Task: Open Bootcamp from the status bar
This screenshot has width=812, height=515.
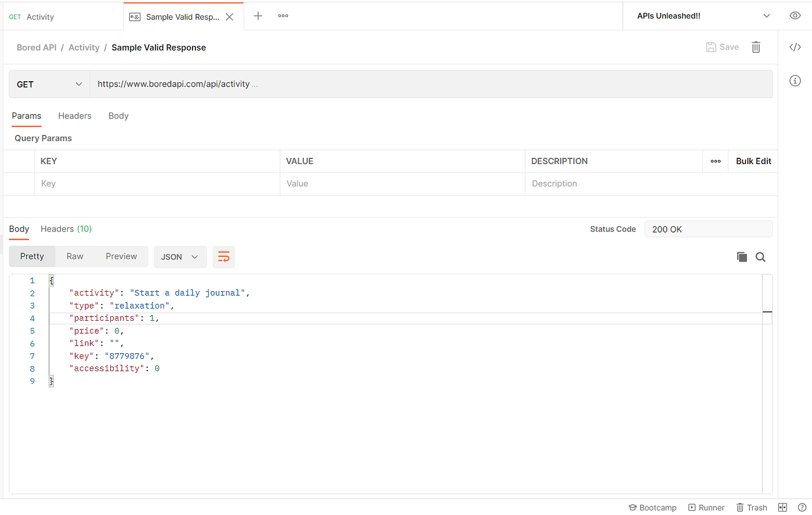Action: point(652,507)
